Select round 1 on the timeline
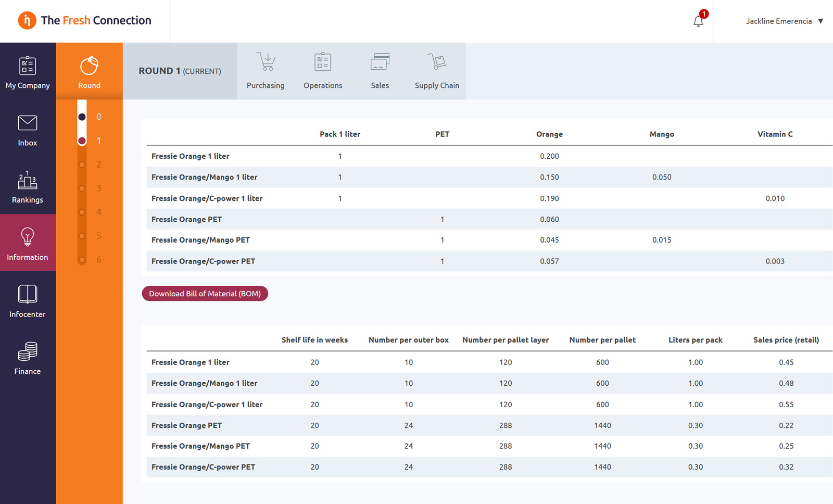The height and width of the screenshot is (504, 833). click(x=82, y=141)
